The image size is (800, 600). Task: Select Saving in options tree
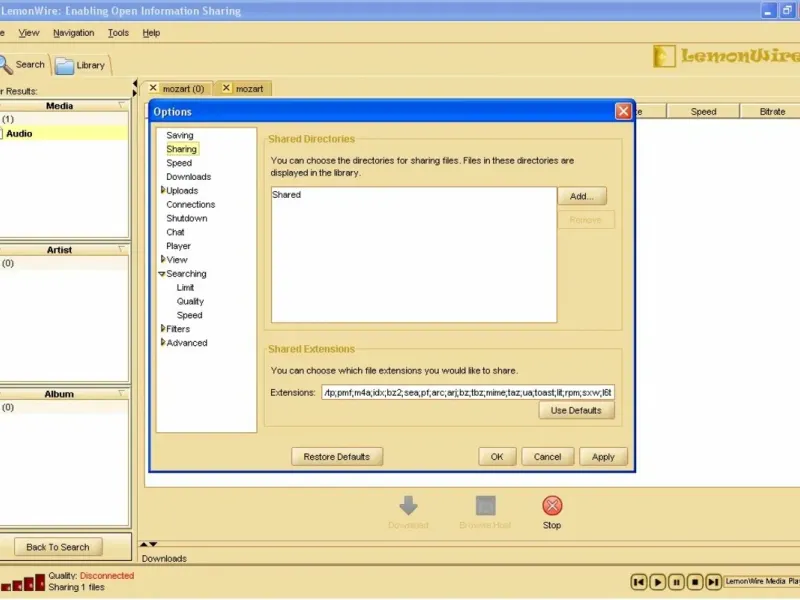coord(180,135)
